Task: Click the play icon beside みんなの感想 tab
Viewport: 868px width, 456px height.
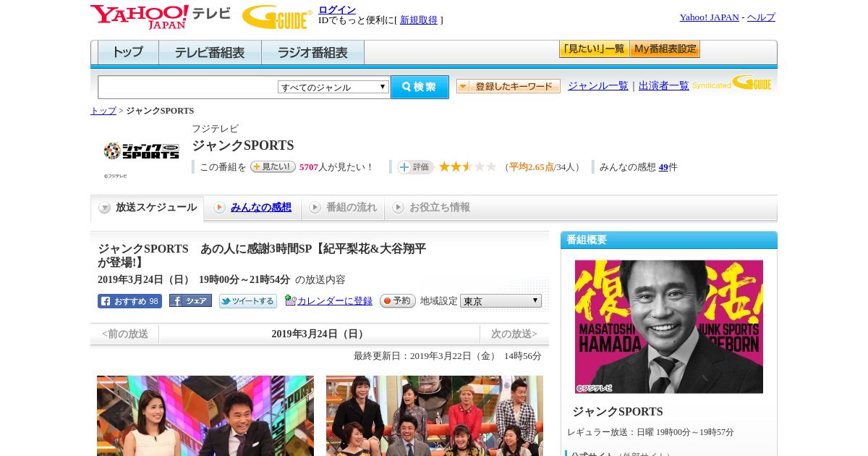Action: (219, 208)
